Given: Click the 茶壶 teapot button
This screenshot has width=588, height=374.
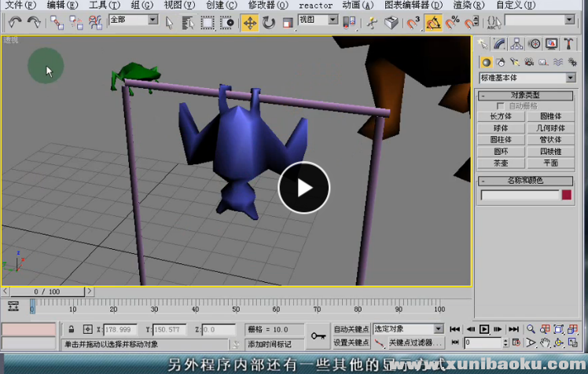Looking at the screenshot, I should click(x=501, y=163).
